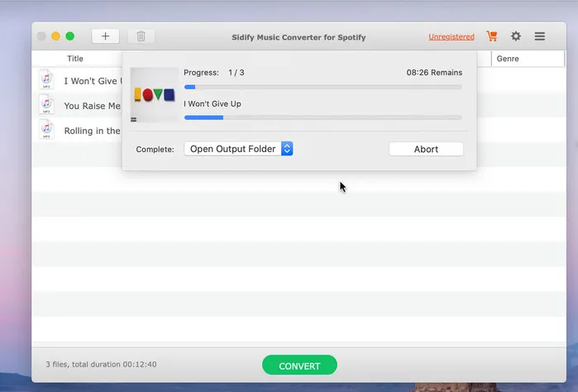Screen dimensions: 578x392
Task: Select the I Won't Give track row title
Action: (x=93, y=81)
